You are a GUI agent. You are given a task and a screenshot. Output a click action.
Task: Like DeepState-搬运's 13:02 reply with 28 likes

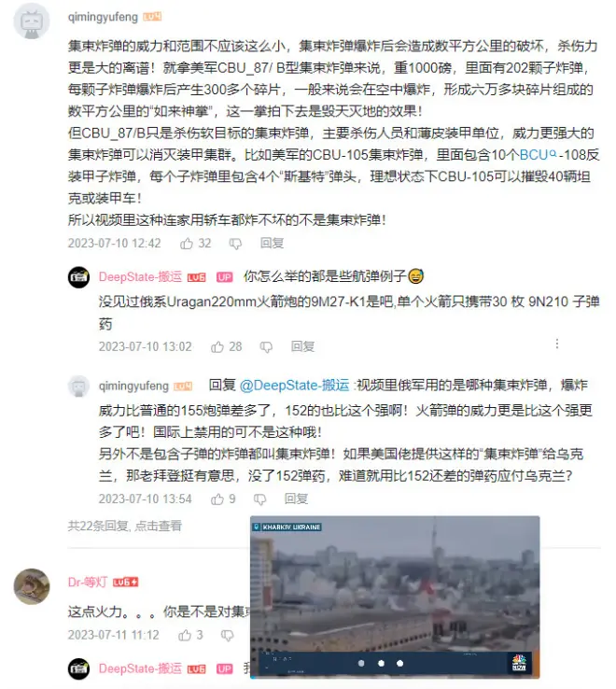217,347
